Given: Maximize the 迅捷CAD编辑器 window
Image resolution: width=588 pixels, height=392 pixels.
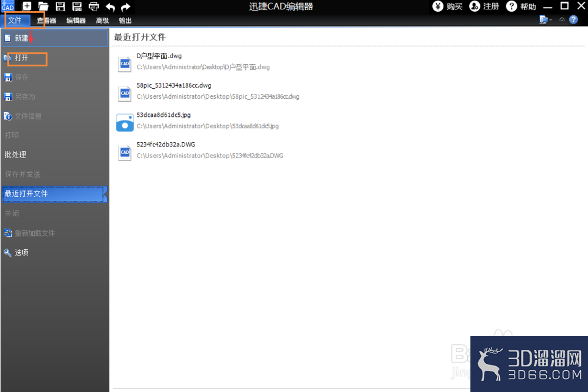Looking at the screenshot, I should (564, 6).
